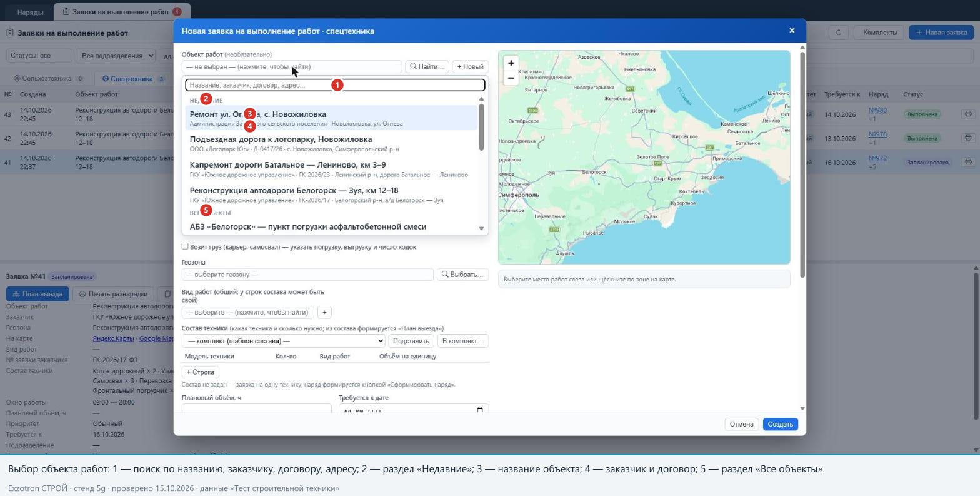Click object search input field
Viewport: 980px width, 496px height.
(335, 85)
